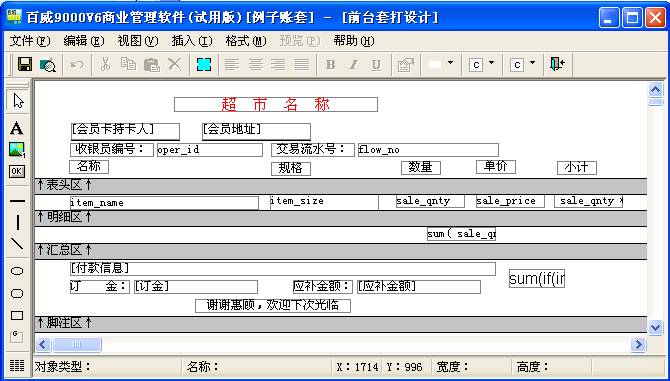The image size is (670, 381).
Task: Select the diagonal line tool
Action: pos(17,244)
